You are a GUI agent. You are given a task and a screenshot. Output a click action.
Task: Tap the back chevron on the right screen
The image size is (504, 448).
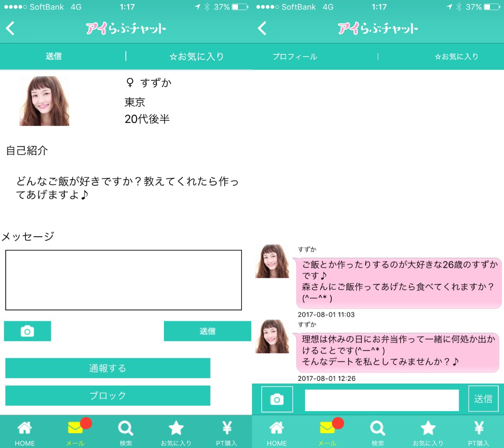click(262, 28)
